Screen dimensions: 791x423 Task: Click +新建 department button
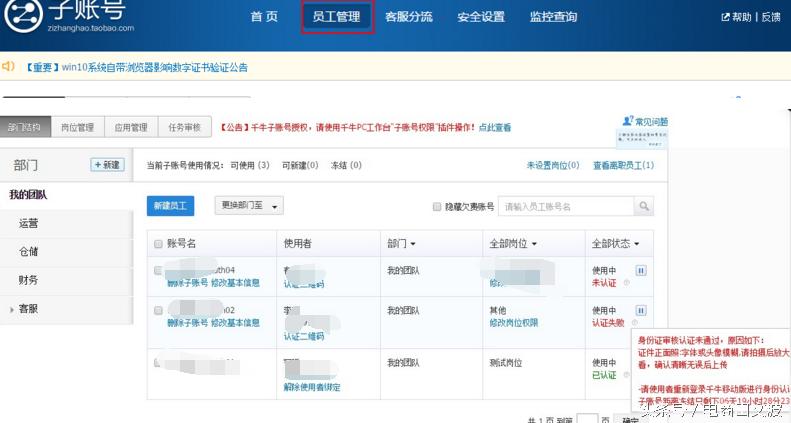click(x=107, y=165)
